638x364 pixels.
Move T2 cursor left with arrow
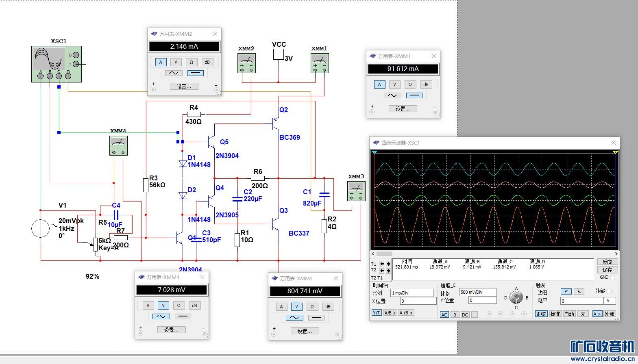pyautogui.click(x=382, y=270)
